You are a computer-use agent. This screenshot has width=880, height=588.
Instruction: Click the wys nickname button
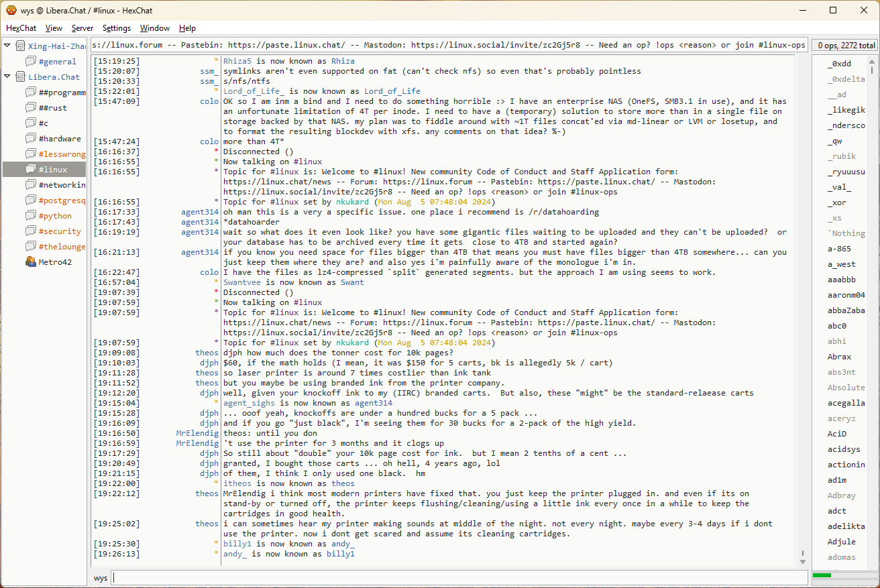point(100,577)
